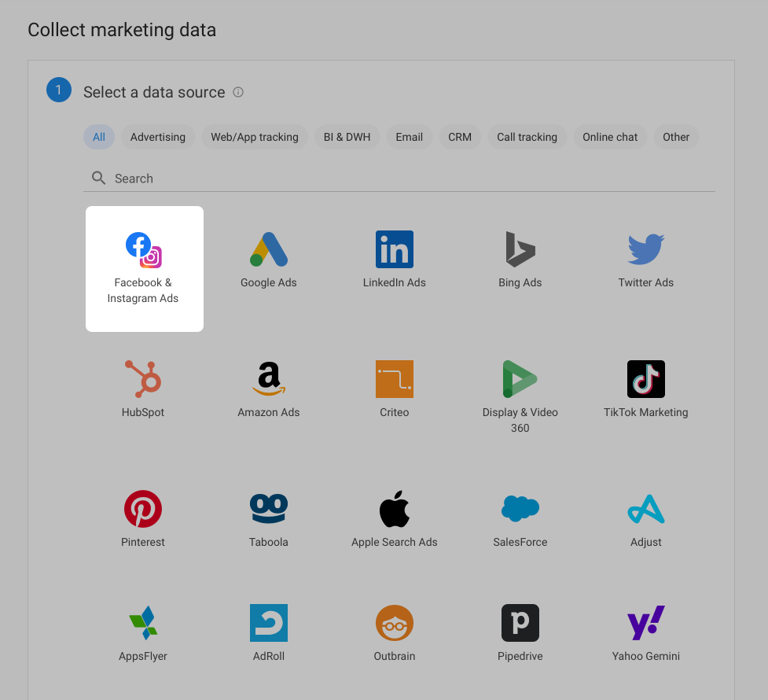This screenshot has width=768, height=700.
Task: Choose the Yahoo Gemini source
Action: (646, 633)
